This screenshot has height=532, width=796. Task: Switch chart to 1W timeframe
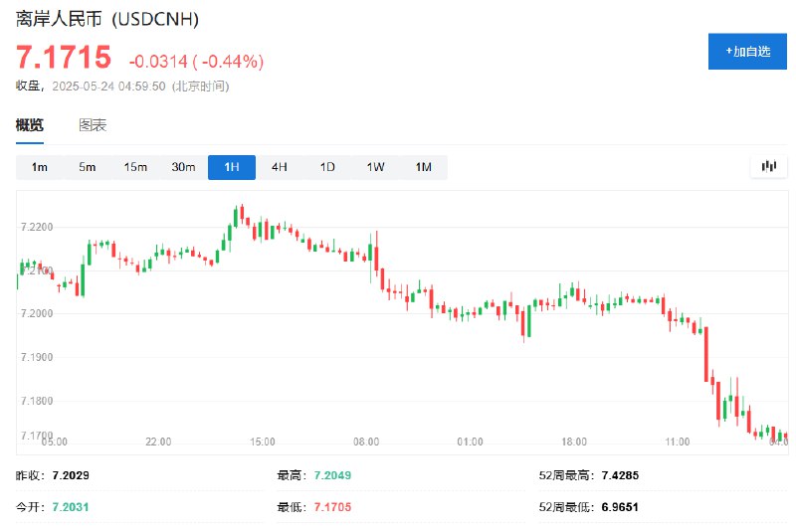376,167
